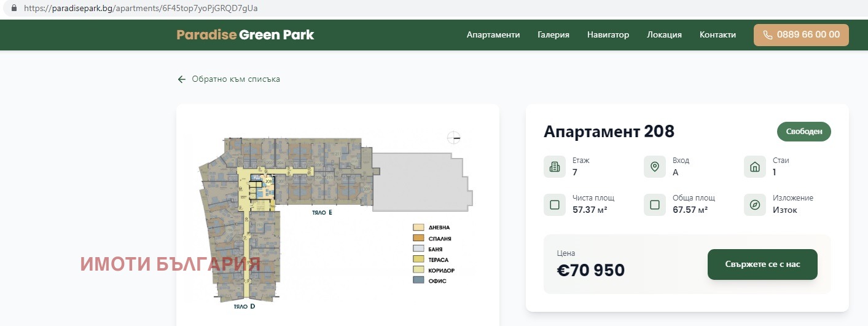Click the back arrow beside Обратно към списъка
The height and width of the screenshot is (326, 868).
(181, 79)
